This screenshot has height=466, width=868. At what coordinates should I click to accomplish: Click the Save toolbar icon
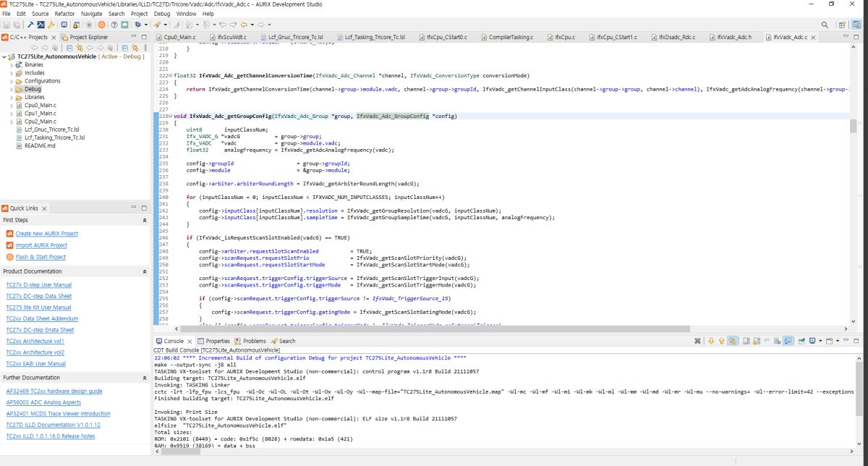pos(7,25)
